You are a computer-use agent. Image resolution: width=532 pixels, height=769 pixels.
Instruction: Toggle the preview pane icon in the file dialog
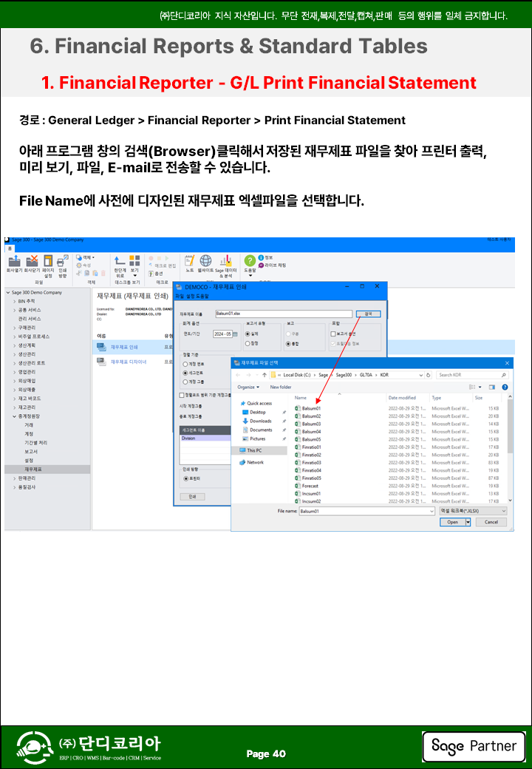[492, 387]
